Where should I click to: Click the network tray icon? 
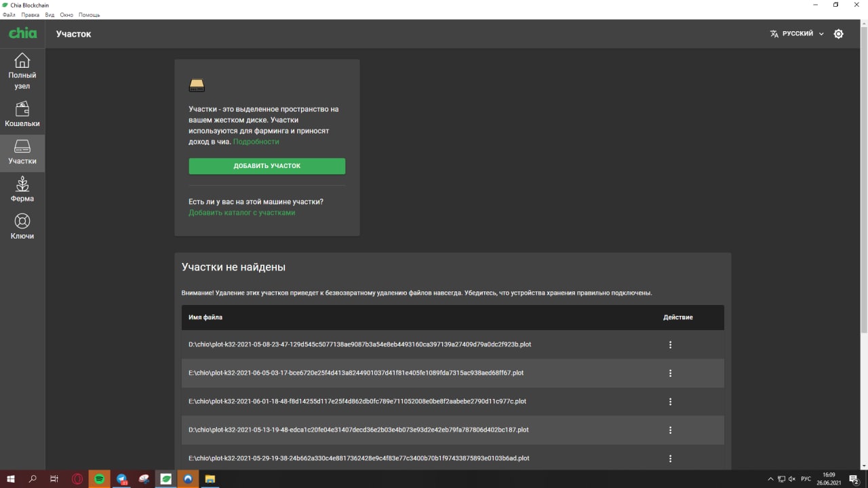781,479
